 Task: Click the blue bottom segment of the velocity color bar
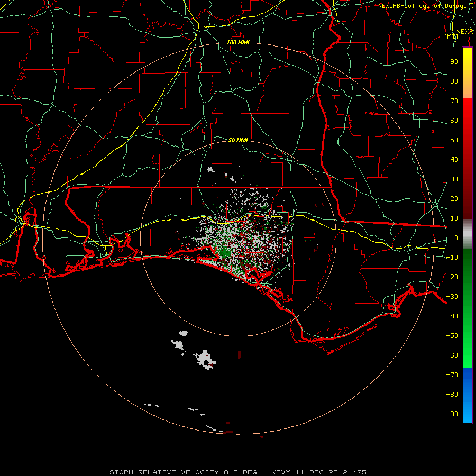coord(467,396)
